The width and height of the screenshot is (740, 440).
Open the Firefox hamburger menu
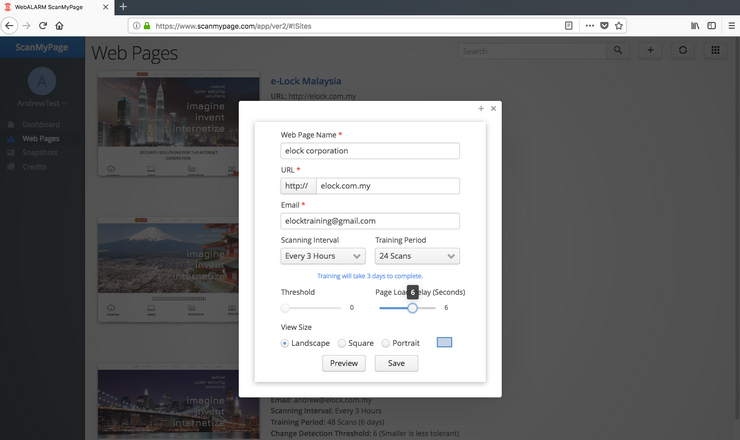(x=732, y=25)
